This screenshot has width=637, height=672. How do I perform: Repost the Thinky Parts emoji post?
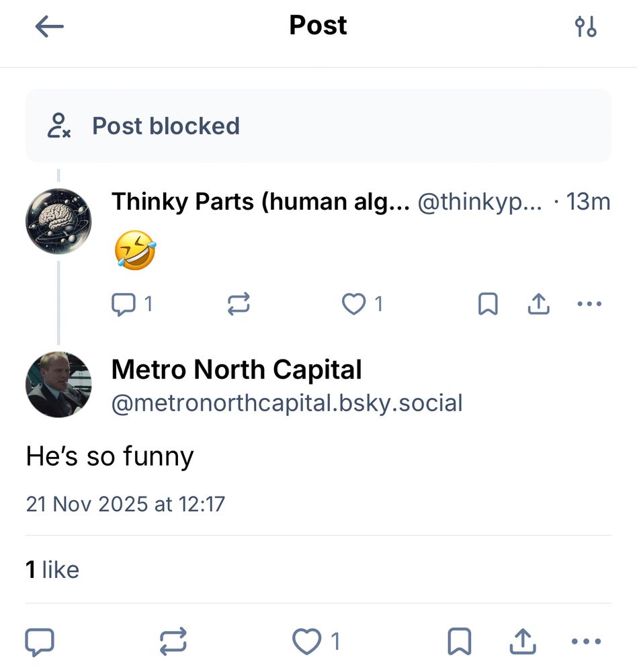[x=239, y=304]
